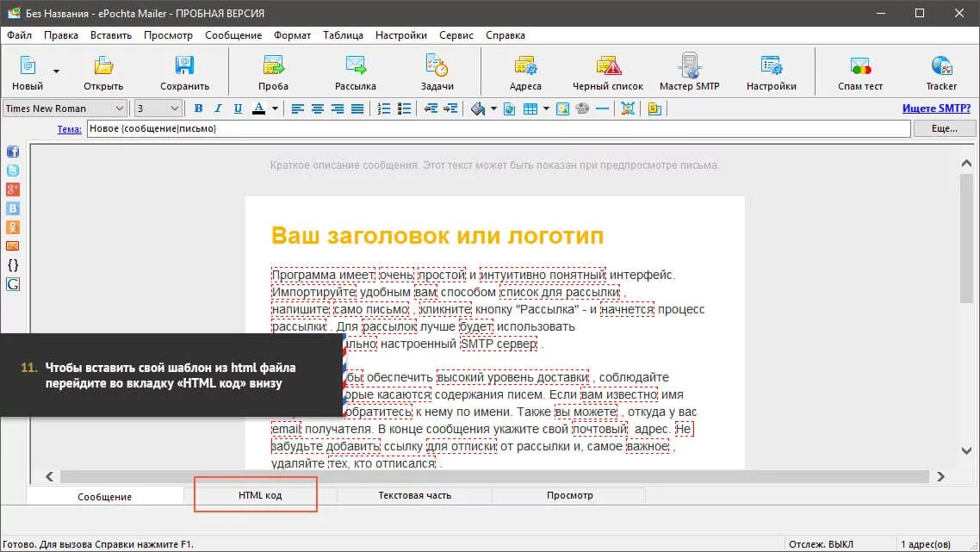Viewport: 980px width, 552px height.
Task: Toggle bulleted list
Action: coord(405,109)
